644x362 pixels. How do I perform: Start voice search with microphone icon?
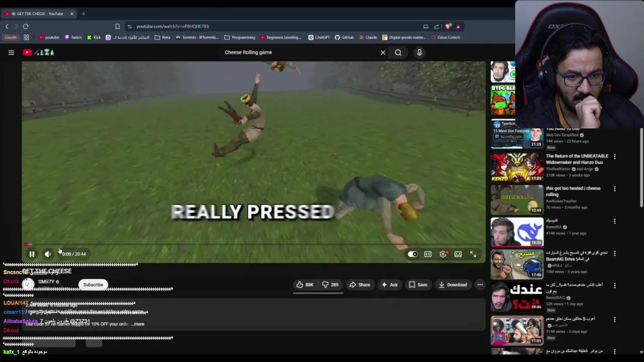coord(419,52)
